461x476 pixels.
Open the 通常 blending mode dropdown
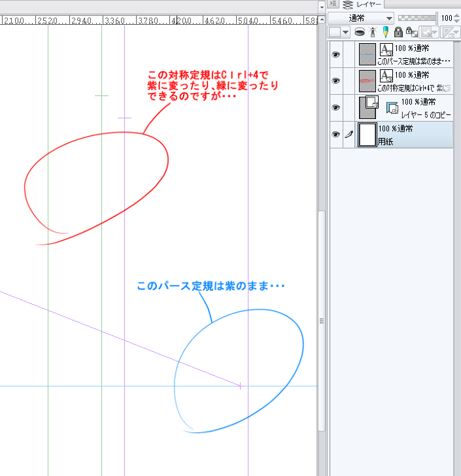[x=361, y=18]
